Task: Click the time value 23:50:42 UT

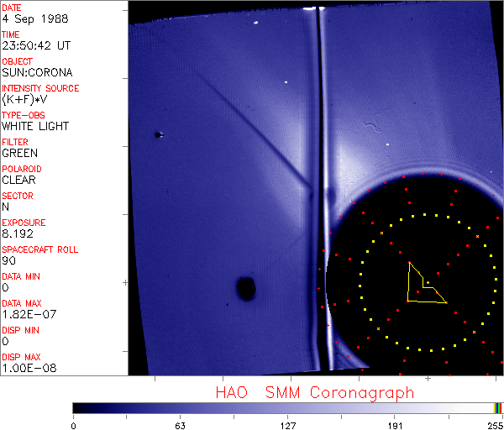Action: click(x=35, y=45)
